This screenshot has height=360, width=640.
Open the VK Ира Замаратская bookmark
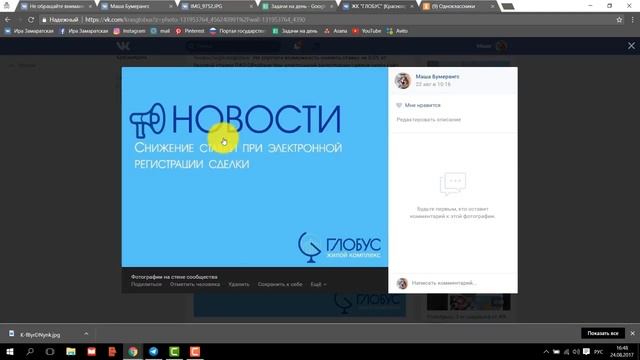(x=29, y=31)
